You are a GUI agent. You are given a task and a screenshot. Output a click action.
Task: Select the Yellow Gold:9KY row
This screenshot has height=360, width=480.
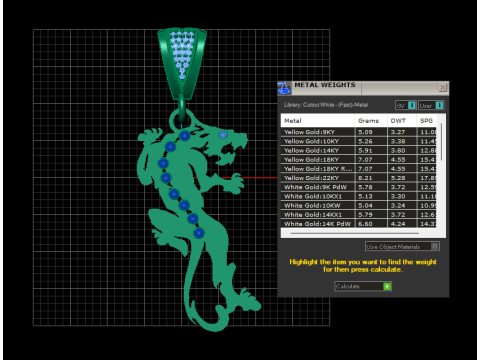[x=358, y=132]
